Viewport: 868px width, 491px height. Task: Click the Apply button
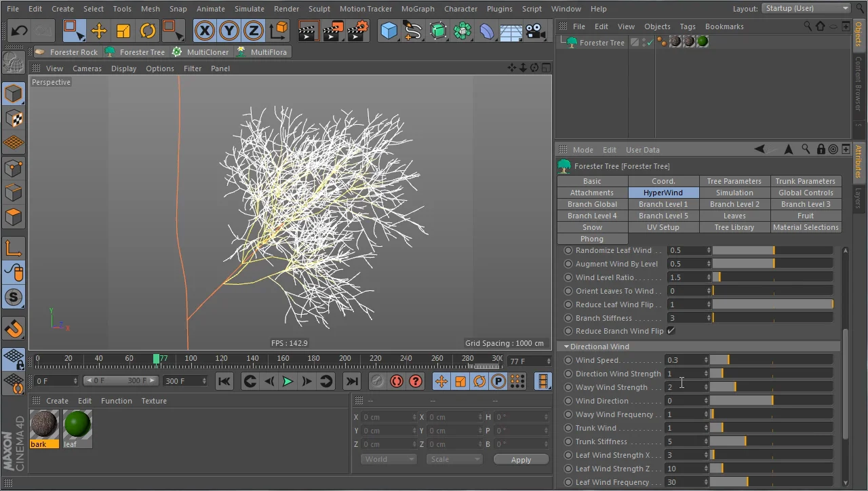click(x=521, y=460)
